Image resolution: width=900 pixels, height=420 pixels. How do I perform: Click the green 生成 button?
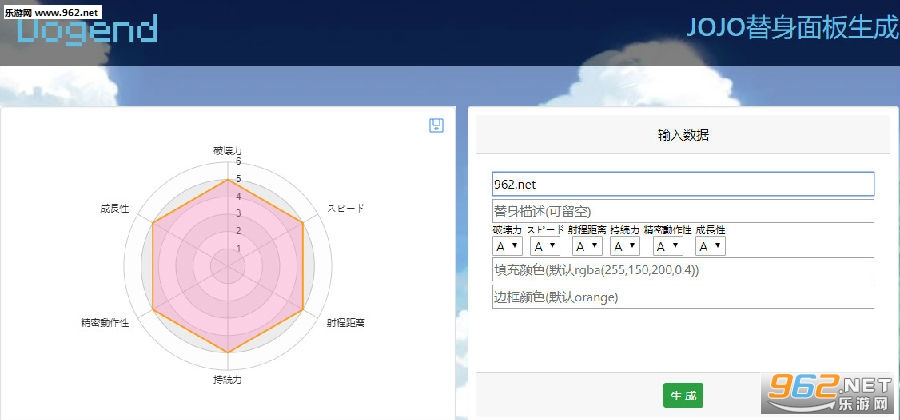point(682,396)
